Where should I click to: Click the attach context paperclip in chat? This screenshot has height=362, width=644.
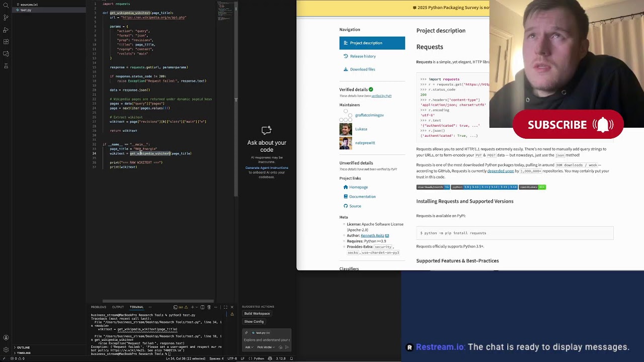coord(246,333)
